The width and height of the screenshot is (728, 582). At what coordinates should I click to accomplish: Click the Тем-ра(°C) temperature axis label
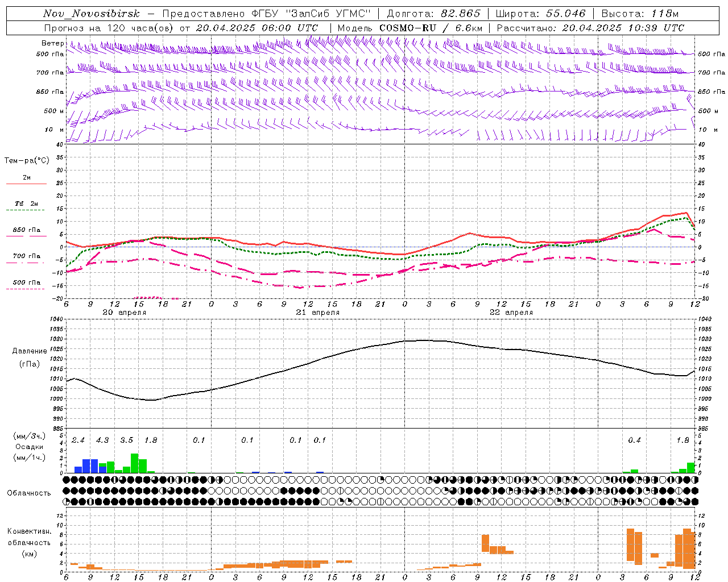tap(27, 161)
